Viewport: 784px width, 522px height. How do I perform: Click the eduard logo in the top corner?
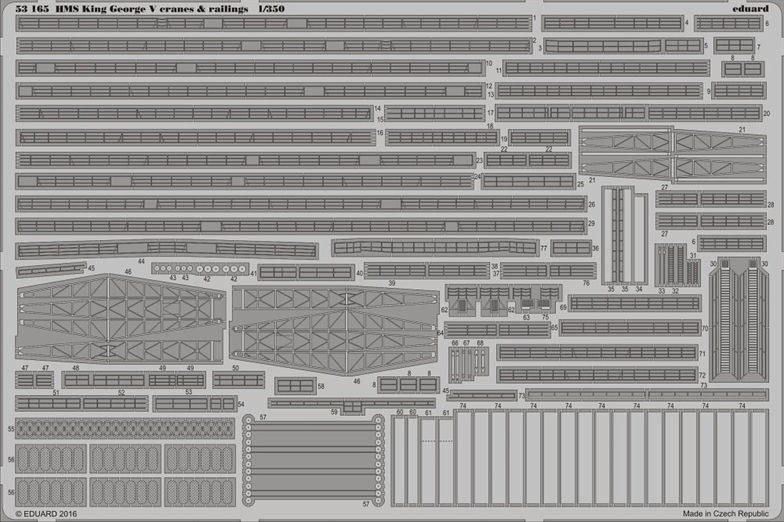(752, 8)
